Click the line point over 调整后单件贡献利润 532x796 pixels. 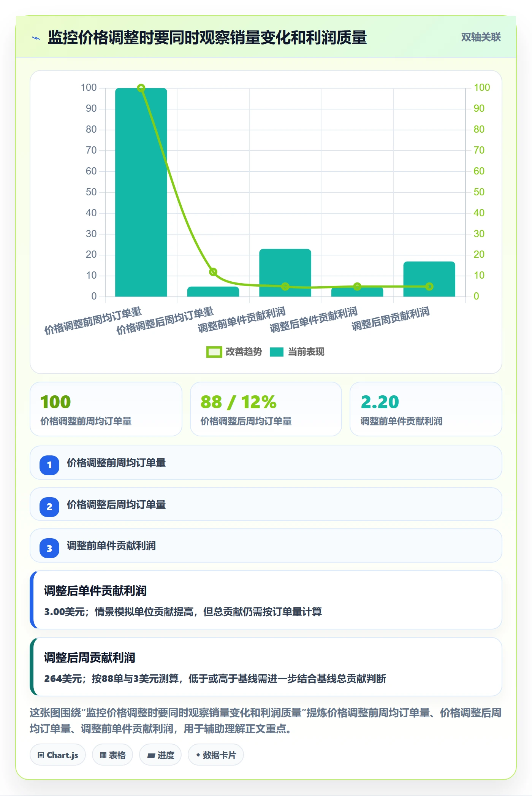[357, 287]
